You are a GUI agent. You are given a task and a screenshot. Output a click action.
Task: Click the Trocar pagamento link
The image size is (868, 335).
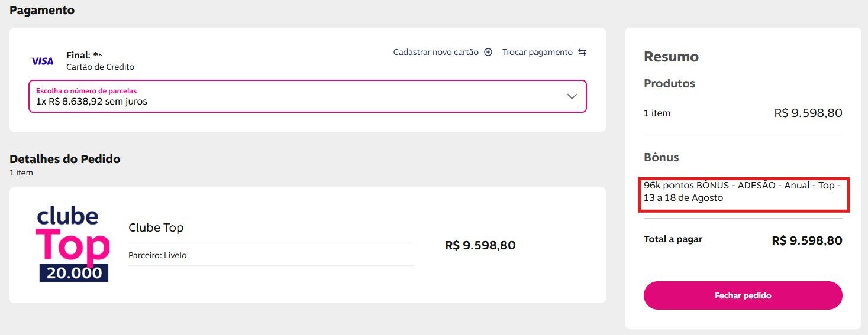[x=537, y=52]
